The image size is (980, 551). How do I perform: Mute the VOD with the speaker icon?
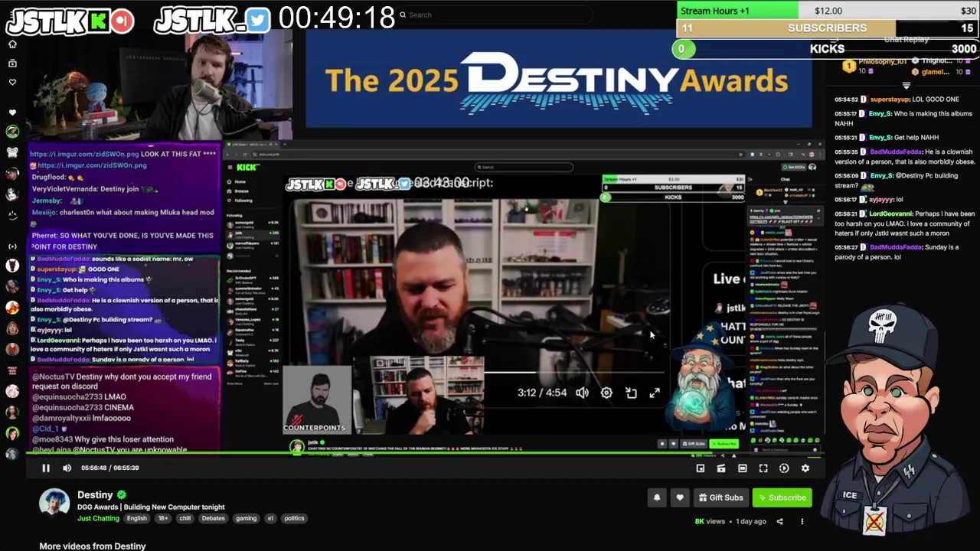click(67, 468)
